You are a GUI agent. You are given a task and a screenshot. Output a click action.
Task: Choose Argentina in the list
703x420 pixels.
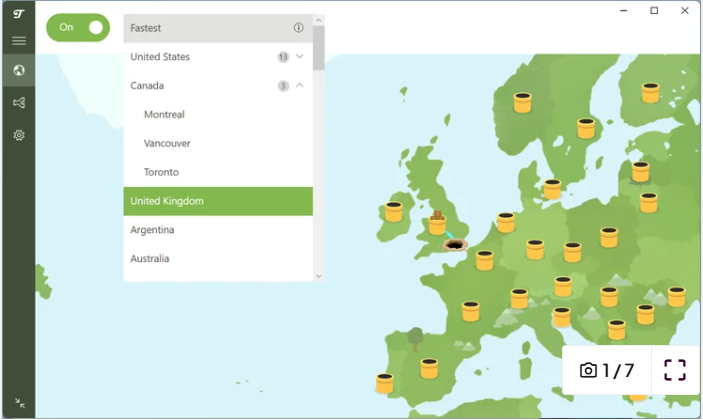[x=218, y=230]
